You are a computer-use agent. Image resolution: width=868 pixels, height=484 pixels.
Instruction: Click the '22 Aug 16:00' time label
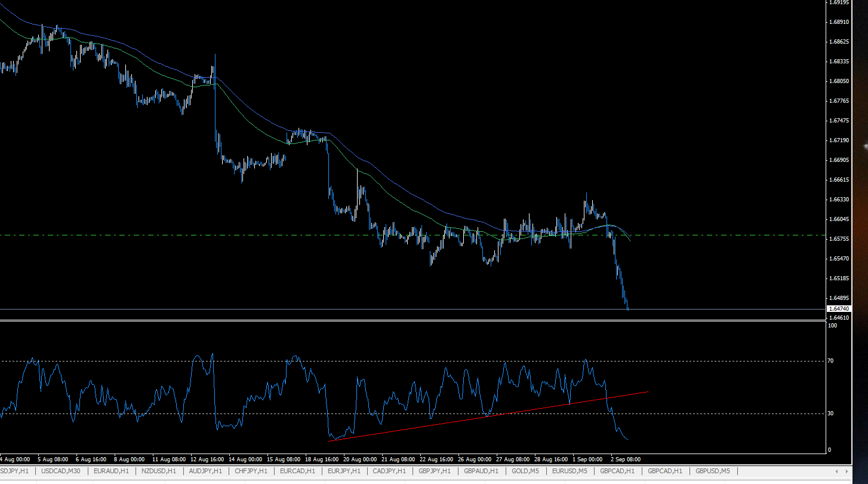point(436,460)
